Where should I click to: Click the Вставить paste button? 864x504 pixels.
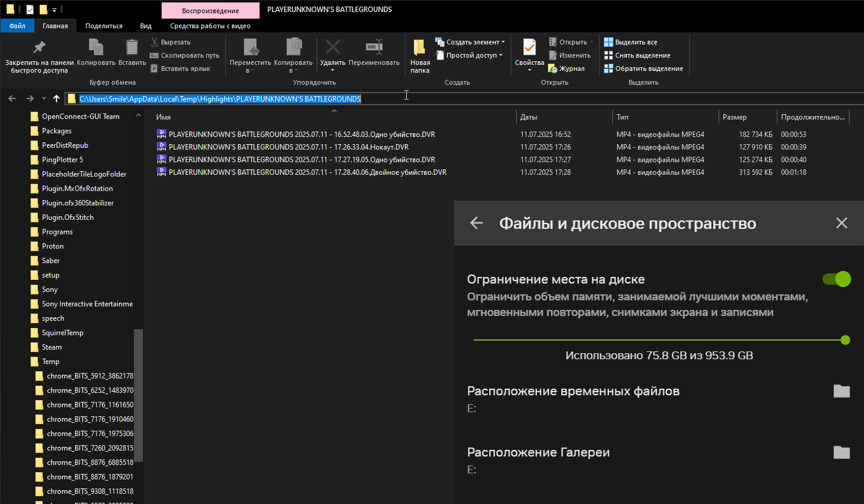click(x=132, y=53)
